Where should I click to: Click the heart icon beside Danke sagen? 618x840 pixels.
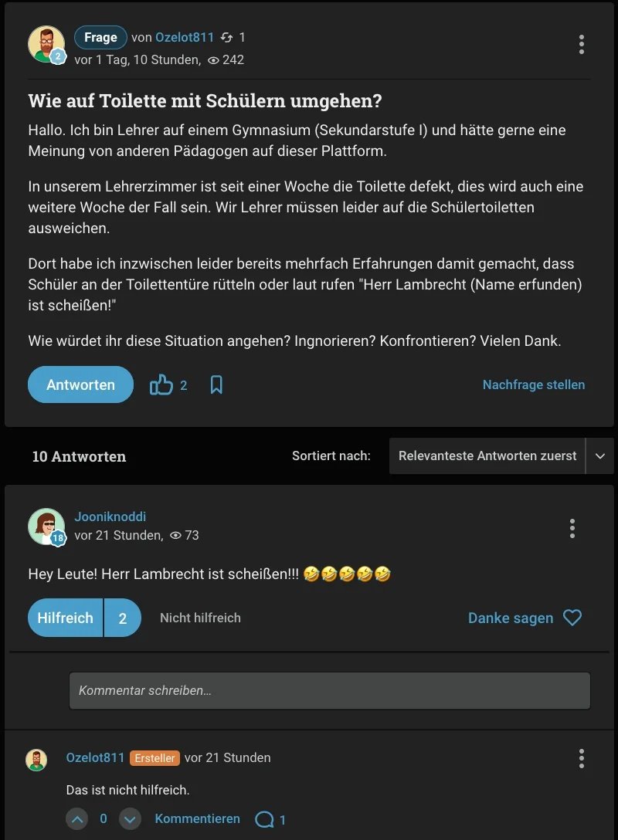pos(572,618)
